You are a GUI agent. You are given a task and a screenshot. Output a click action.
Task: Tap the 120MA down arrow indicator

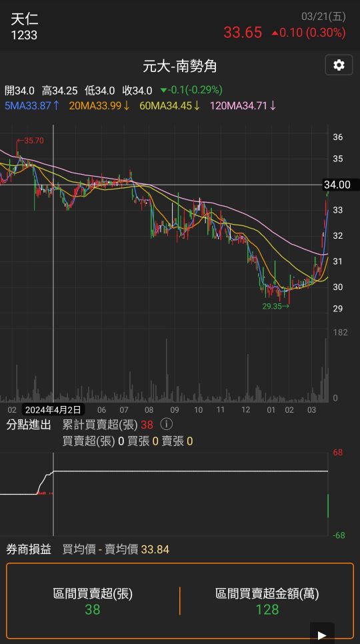pyautogui.click(x=273, y=105)
